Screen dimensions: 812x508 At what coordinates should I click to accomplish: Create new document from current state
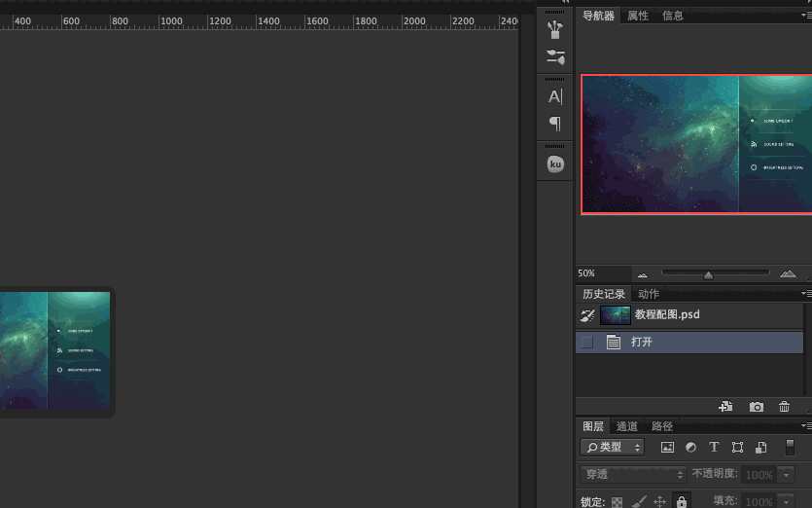coord(724,407)
